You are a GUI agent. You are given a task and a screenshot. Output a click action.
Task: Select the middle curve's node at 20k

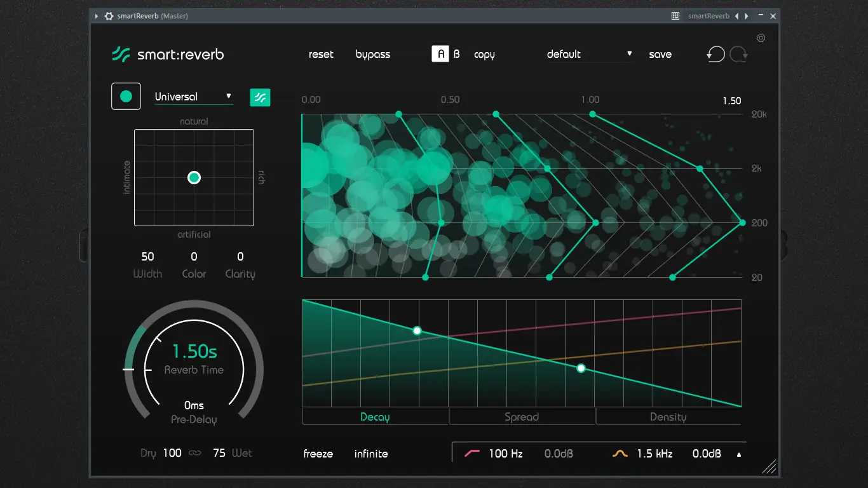tap(496, 114)
